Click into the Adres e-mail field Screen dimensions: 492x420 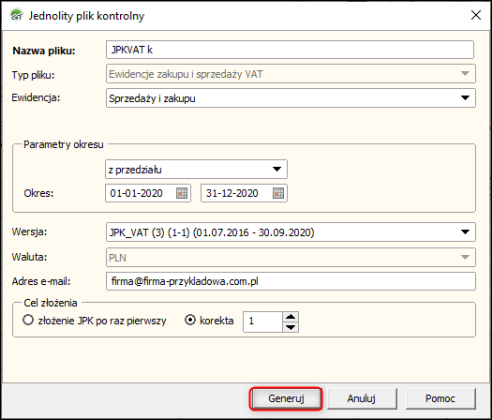coord(291,281)
